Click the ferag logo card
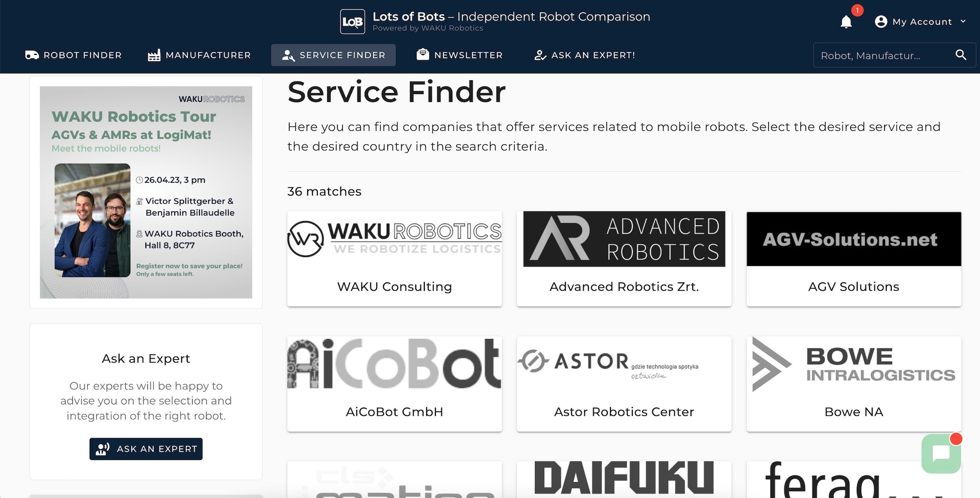The width and height of the screenshot is (980, 498). pos(854,480)
